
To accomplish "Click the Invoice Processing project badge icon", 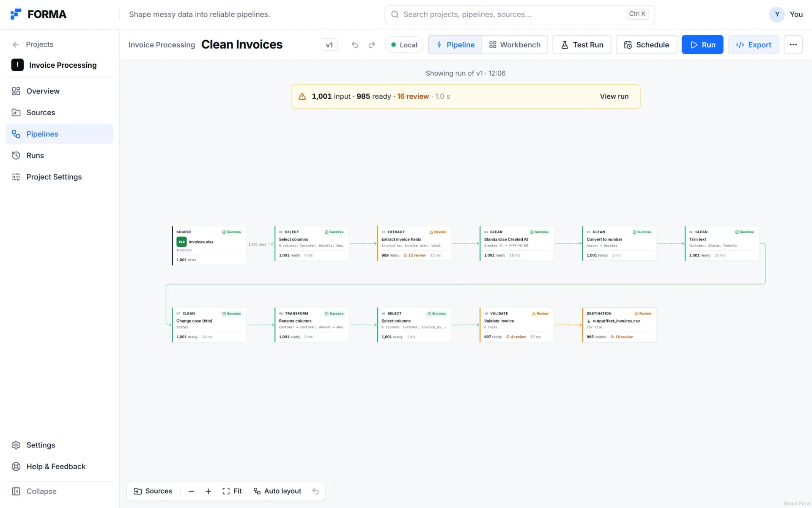I will tap(17, 65).
